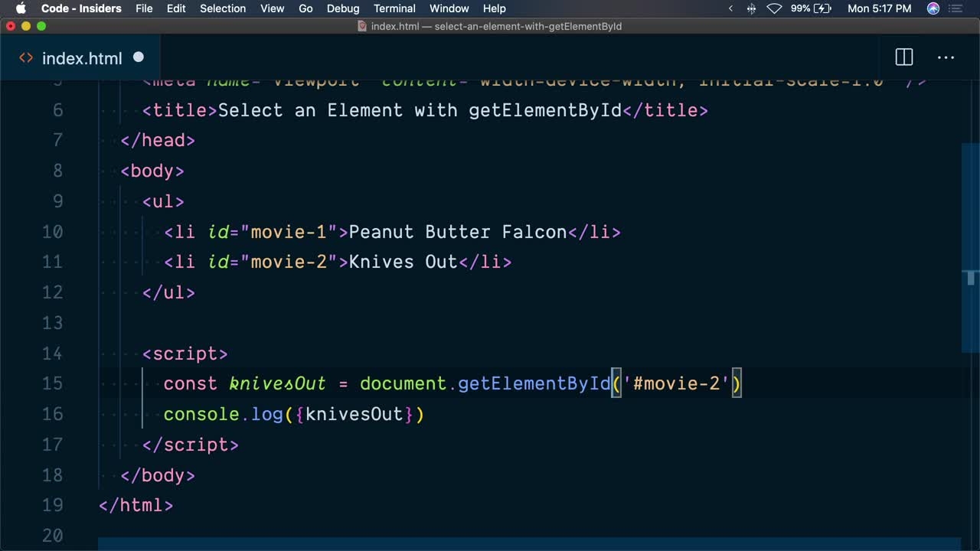Click the Mon 5:17 PM clock

(880, 8)
